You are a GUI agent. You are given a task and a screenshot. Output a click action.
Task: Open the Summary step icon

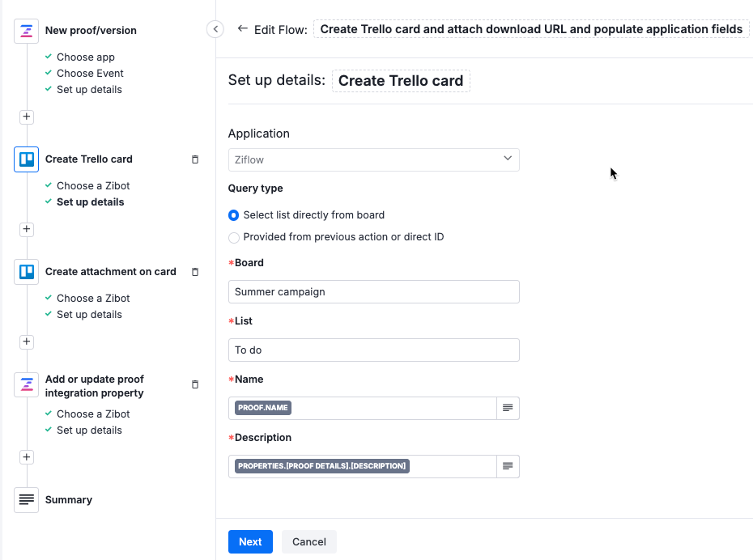pos(27,500)
